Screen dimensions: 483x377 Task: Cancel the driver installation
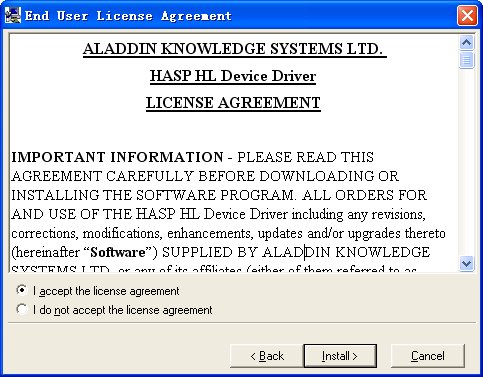point(427,356)
